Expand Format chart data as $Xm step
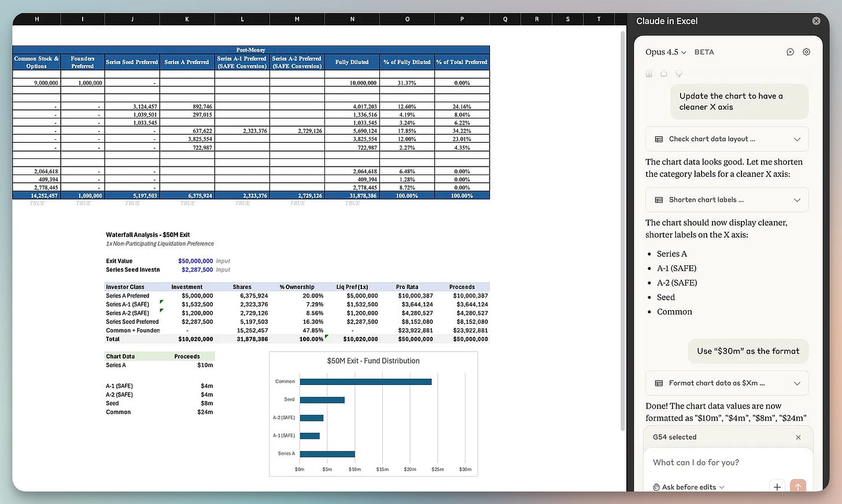 727,383
